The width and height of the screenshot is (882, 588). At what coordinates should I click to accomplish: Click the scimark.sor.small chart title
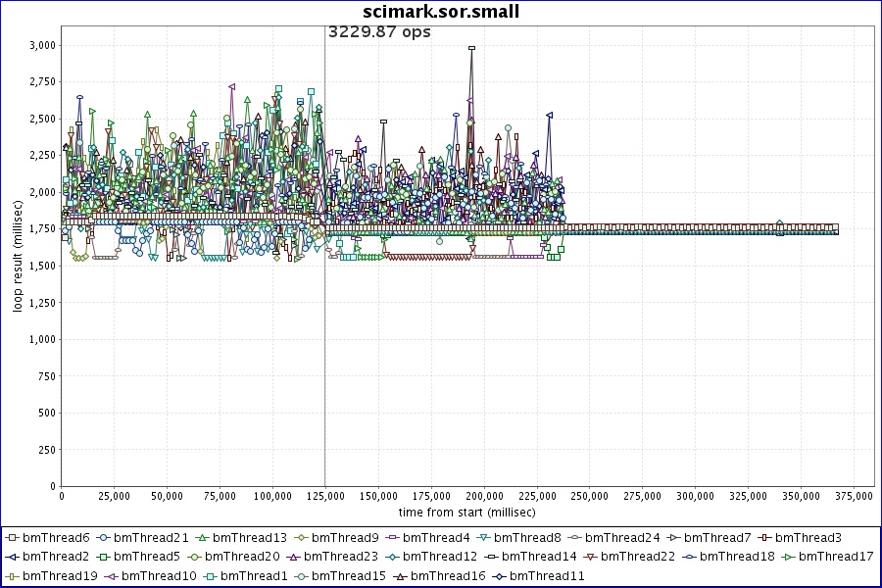click(441, 12)
